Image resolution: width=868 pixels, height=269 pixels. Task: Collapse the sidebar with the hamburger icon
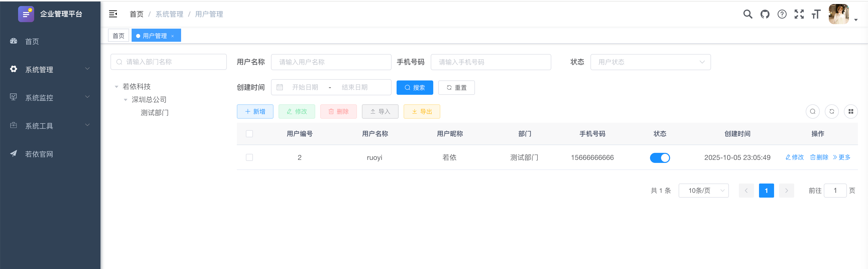(x=113, y=14)
